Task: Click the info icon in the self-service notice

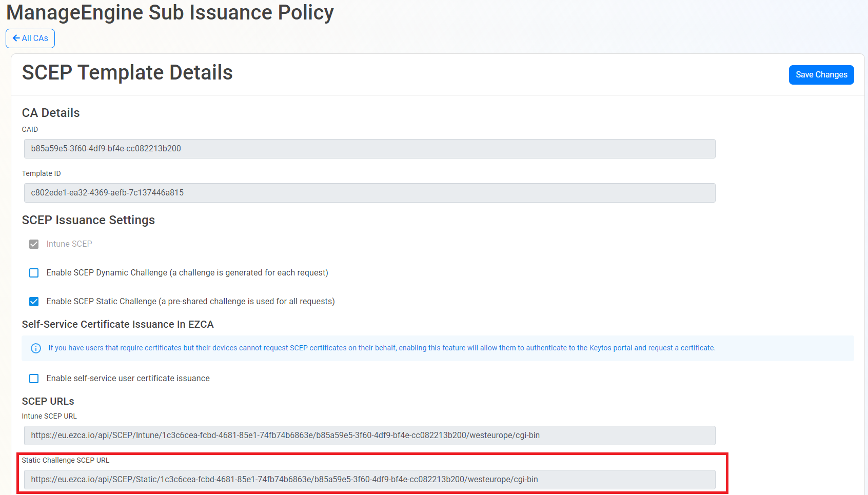Action: tap(36, 348)
